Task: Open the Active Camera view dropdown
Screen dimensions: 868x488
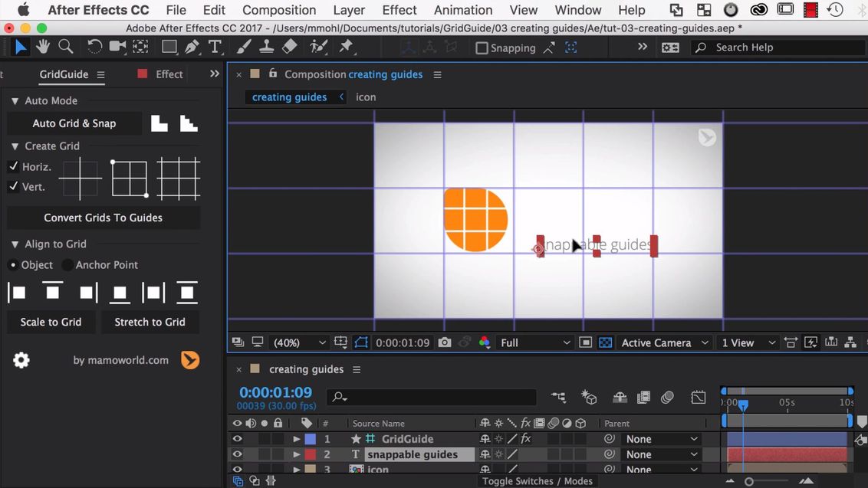Action: pyautogui.click(x=664, y=342)
